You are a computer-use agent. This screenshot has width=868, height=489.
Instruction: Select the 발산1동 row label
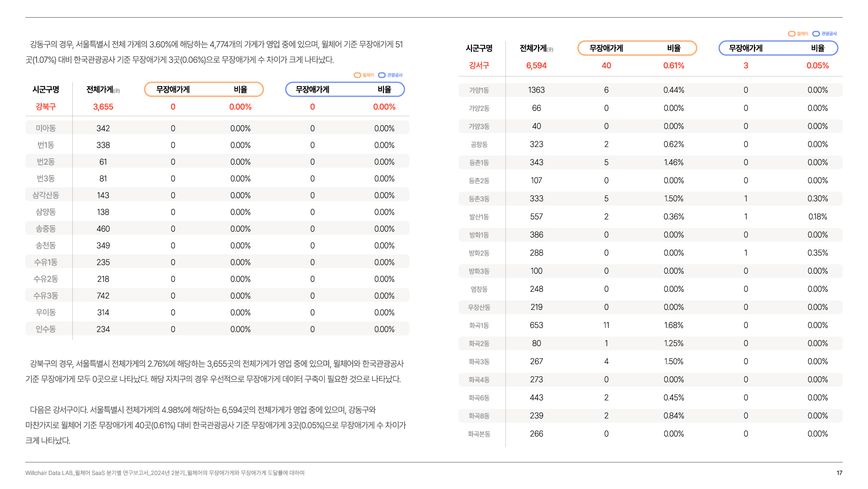click(479, 217)
